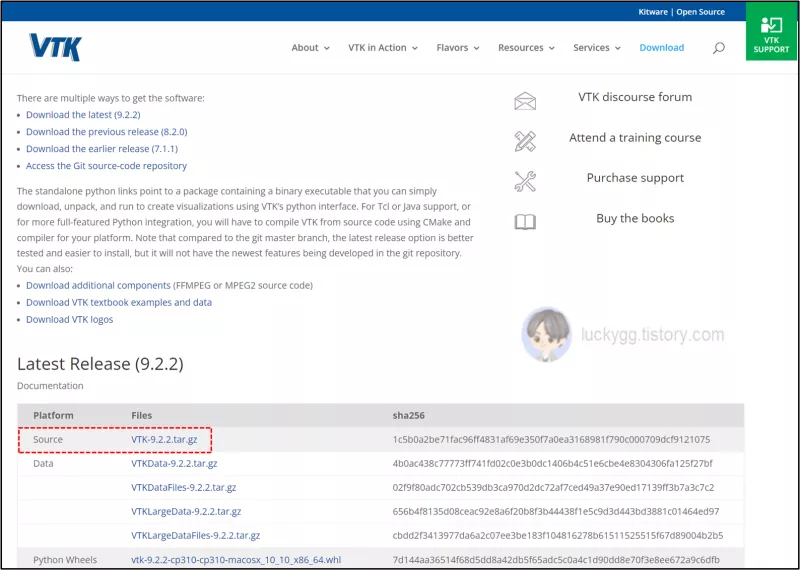Click the Kitware link in top bar
800x570 pixels.
click(653, 12)
